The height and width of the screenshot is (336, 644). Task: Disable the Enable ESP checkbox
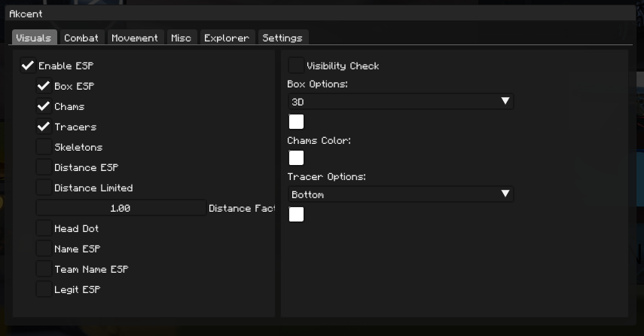29,66
